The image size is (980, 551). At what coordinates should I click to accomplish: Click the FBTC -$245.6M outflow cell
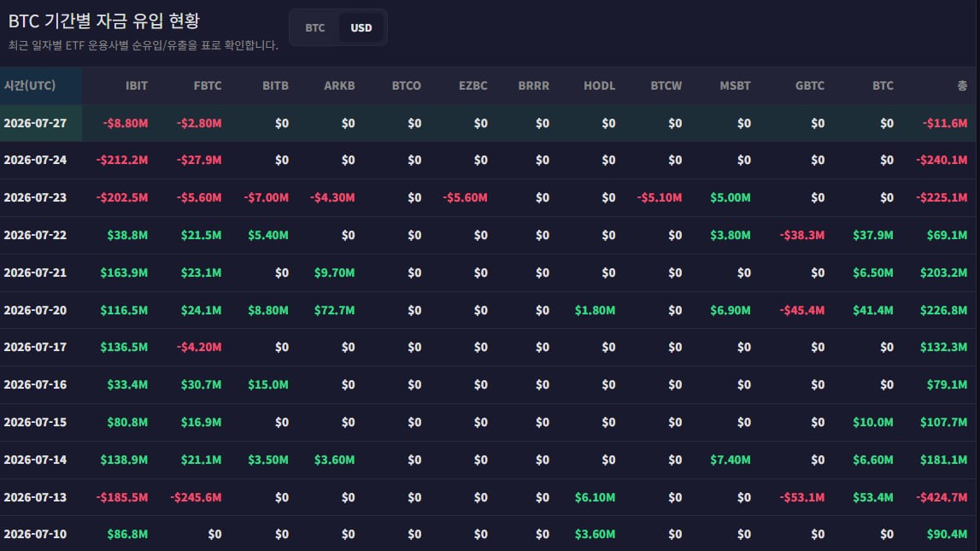(196, 497)
